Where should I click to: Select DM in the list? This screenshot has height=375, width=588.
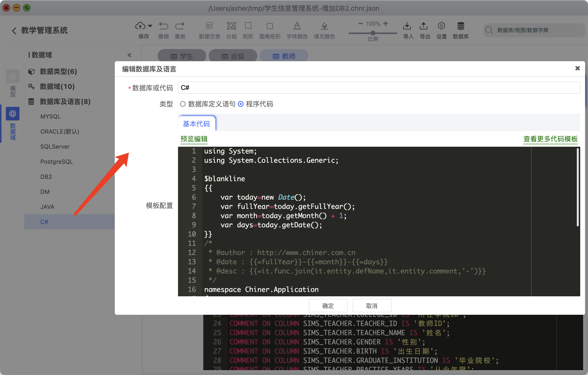tap(45, 192)
